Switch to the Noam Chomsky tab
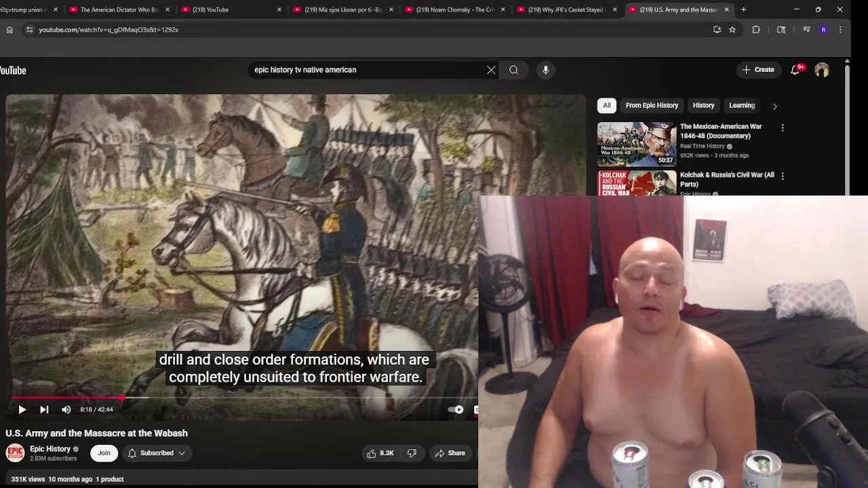 [x=454, y=9]
